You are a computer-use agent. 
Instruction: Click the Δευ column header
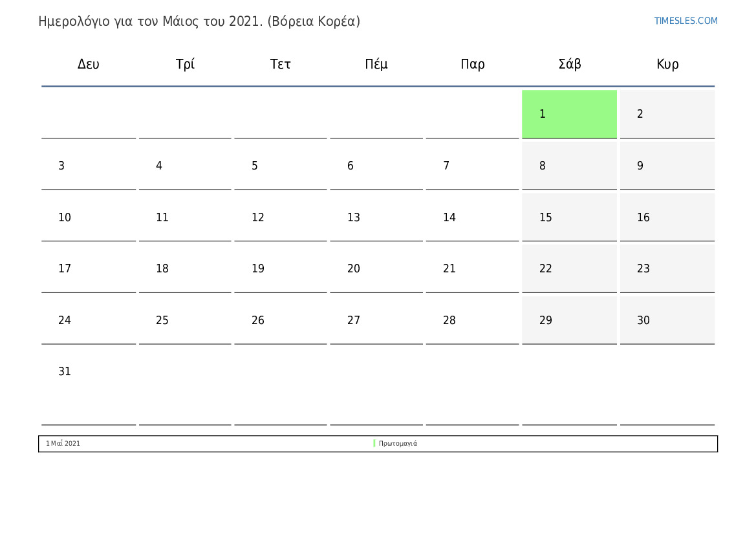tap(88, 64)
